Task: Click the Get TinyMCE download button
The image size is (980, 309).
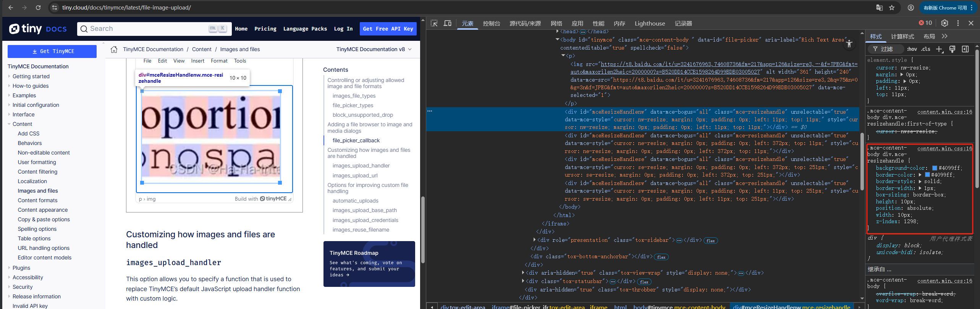Action: click(x=52, y=51)
